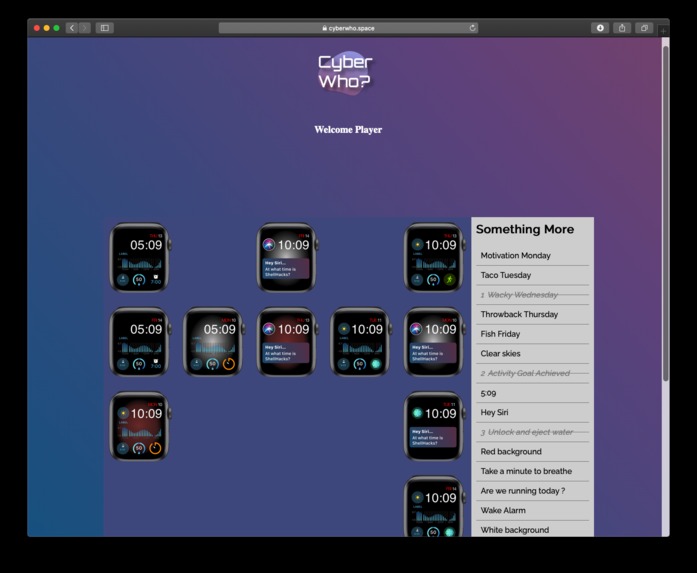The image size is (697, 573).
Task: Open the Safari downloads list
Action: click(600, 28)
